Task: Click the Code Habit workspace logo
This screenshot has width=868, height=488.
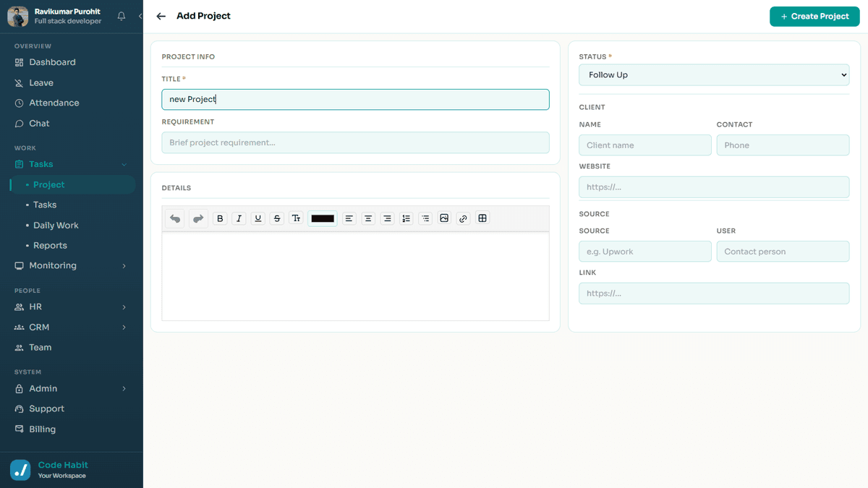Action: click(20, 470)
